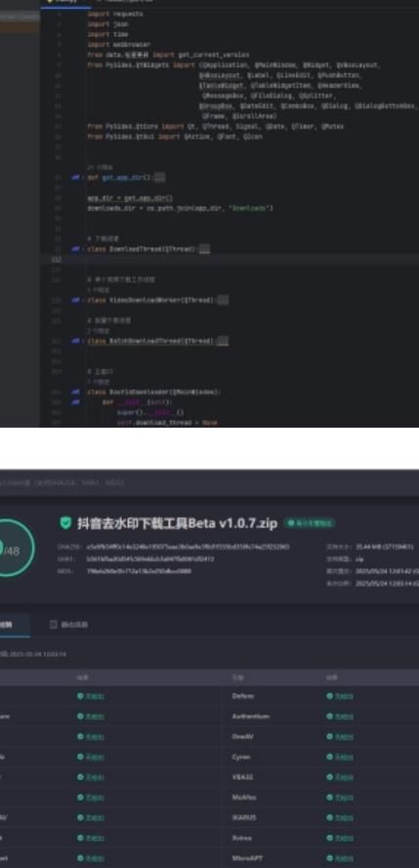Expand the folded VideoDownloadWorker class body

point(223,300)
